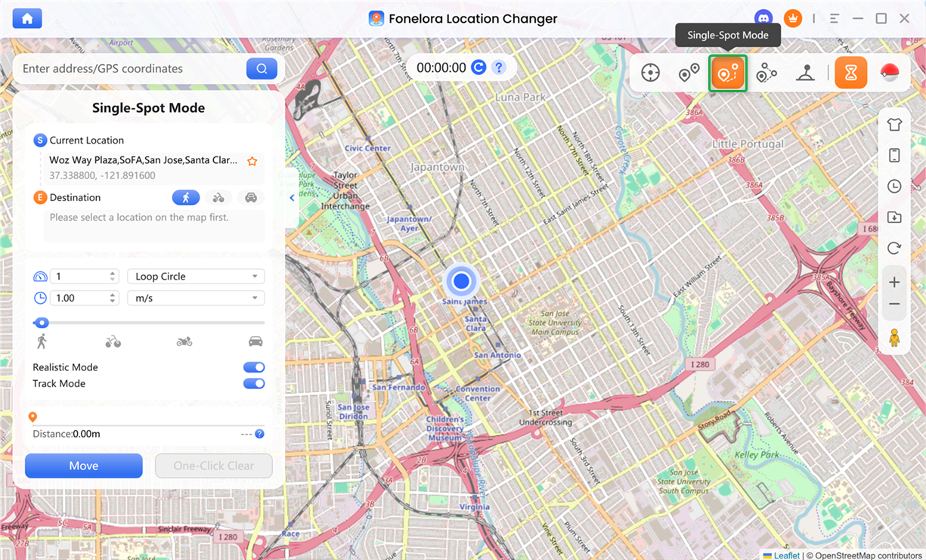Open the Pokeball icon in toolbar
The width and height of the screenshot is (926, 560).
point(890,73)
